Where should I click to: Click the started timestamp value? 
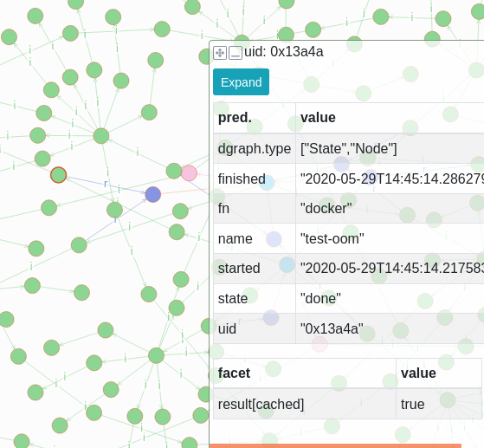click(x=390, y=268)
